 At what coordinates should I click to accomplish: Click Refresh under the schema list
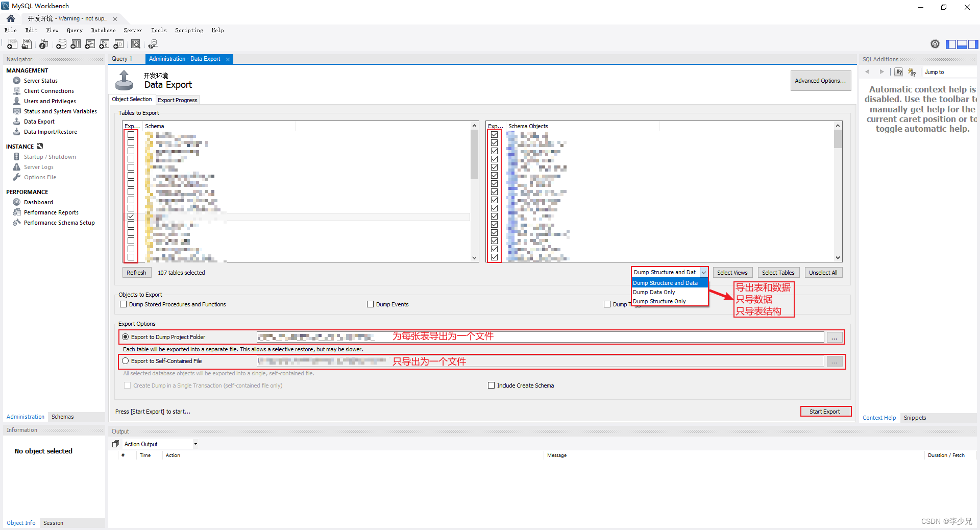(x=136, y=273)
